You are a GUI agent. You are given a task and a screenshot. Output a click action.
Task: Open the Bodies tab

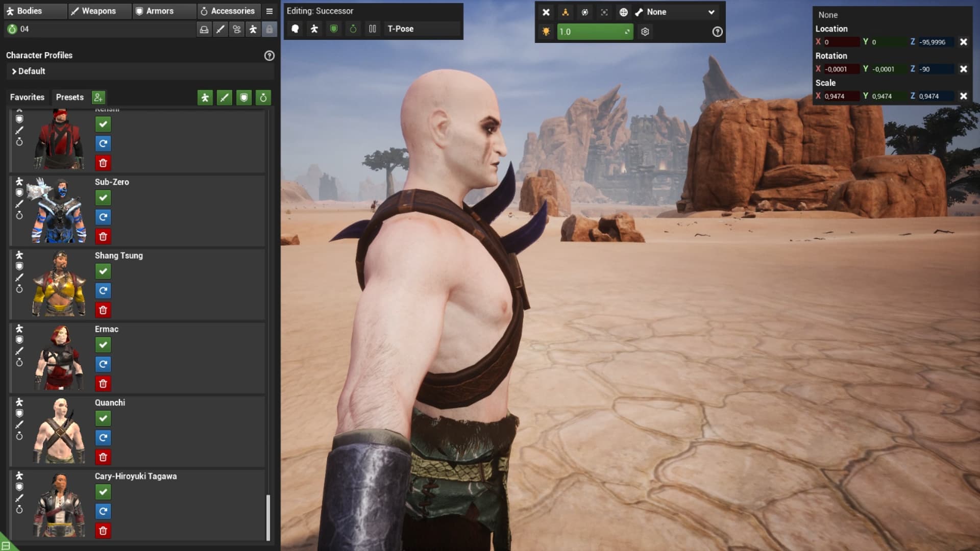pyautogui.click(x=35, y=11)
